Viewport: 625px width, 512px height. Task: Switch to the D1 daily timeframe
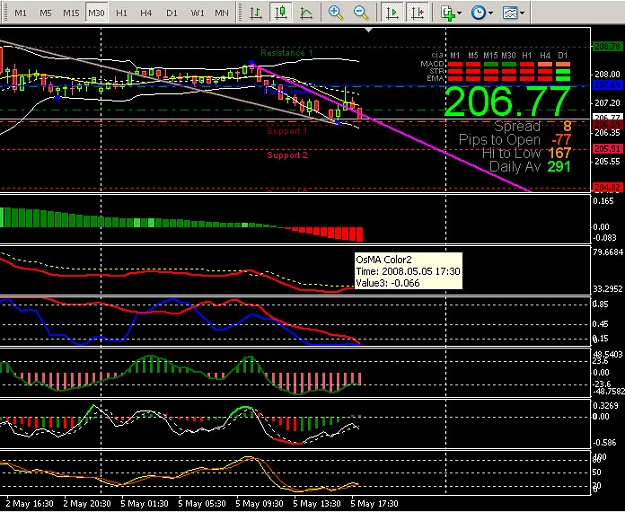pos(172,13)
